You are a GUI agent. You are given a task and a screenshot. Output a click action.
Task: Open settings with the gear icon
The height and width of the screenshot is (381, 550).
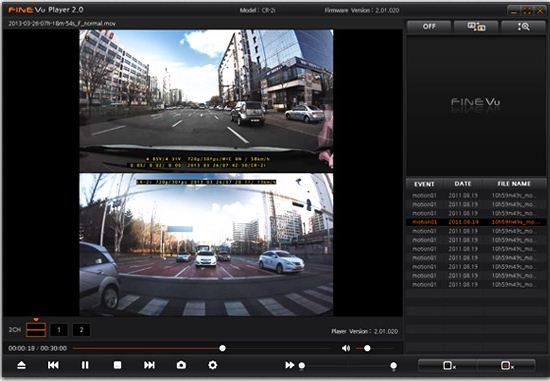coord(213,365)
